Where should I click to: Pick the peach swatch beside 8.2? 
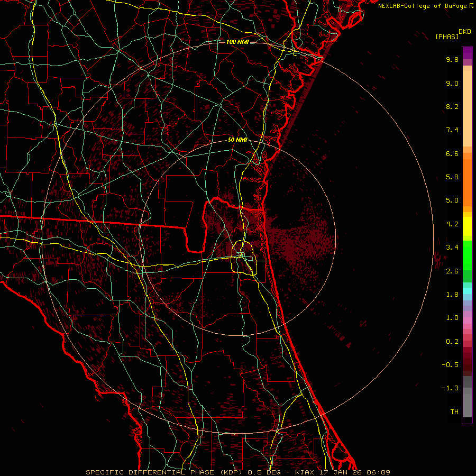coord(467,107)
